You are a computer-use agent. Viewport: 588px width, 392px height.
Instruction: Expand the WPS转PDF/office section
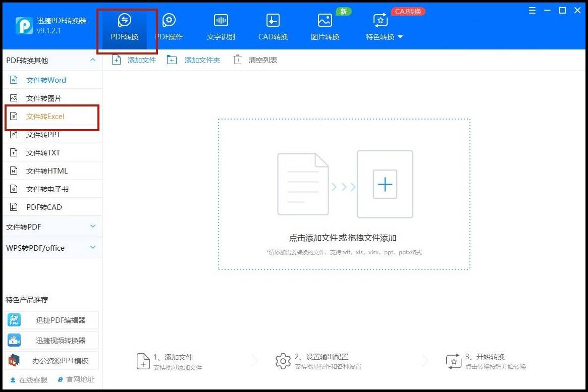[93, 247]
